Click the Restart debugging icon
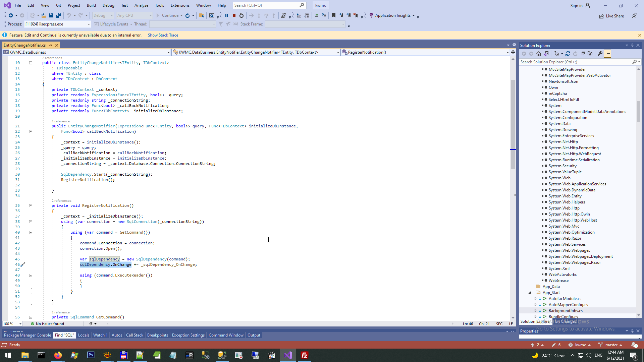 click(x=241, y=15)
